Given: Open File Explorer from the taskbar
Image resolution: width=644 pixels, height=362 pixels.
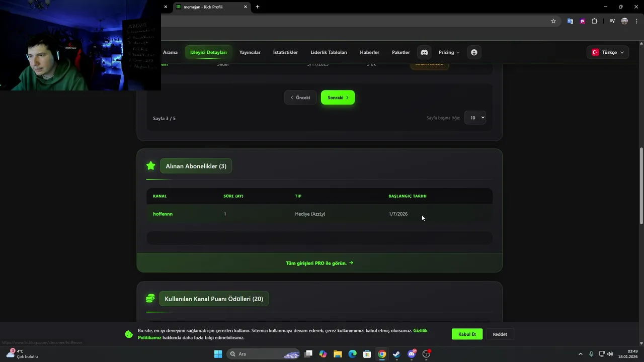Looking at the screenshot, I should pos(338,354).
